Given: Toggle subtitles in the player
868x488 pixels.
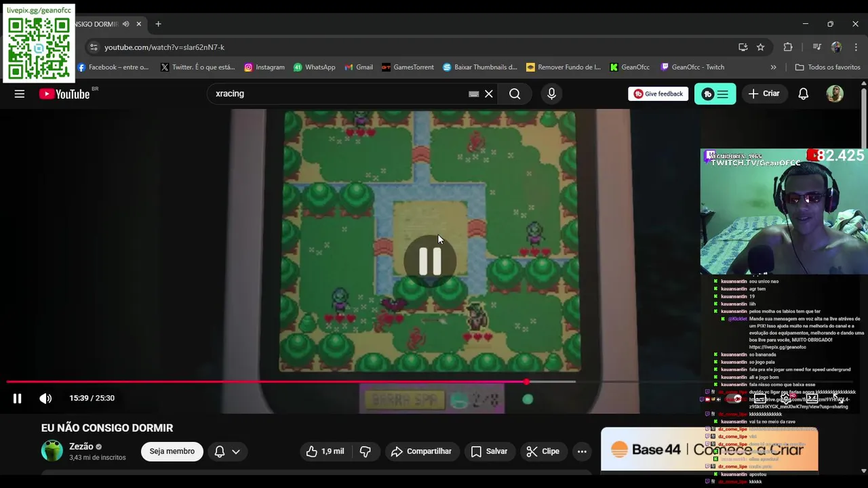Looking at the screenshot, I should (759, 399).
